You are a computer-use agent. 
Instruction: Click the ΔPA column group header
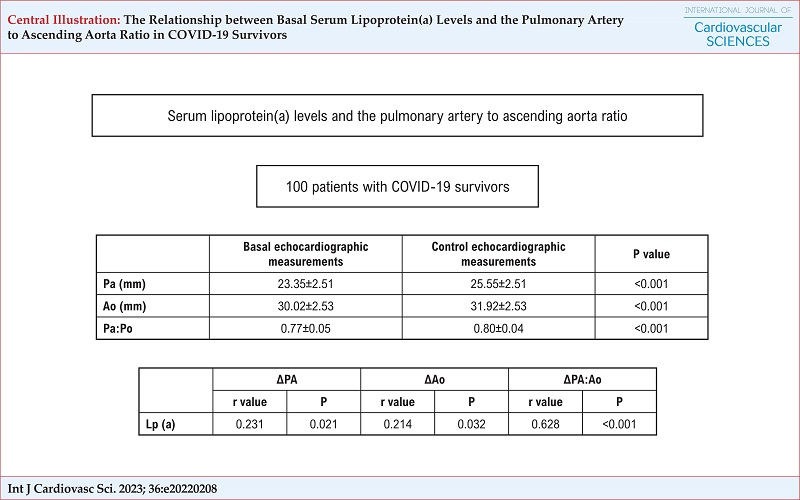(286, 379)
